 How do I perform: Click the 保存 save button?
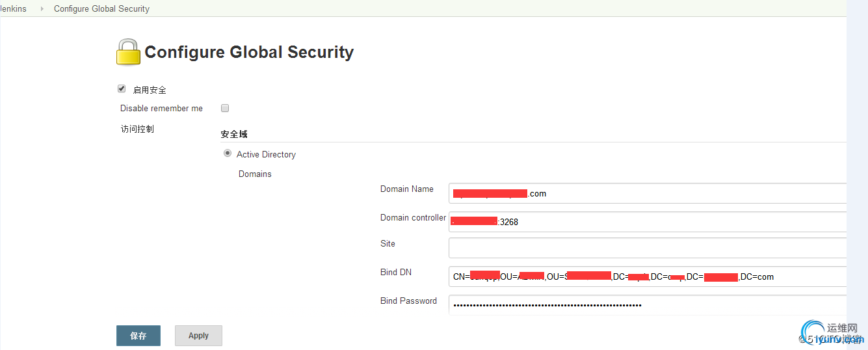coord(138,336)
